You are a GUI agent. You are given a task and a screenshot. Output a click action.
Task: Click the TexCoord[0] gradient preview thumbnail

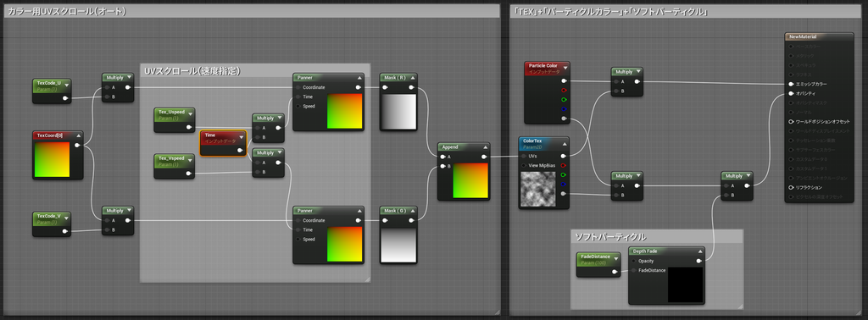[x=52, y=159]
